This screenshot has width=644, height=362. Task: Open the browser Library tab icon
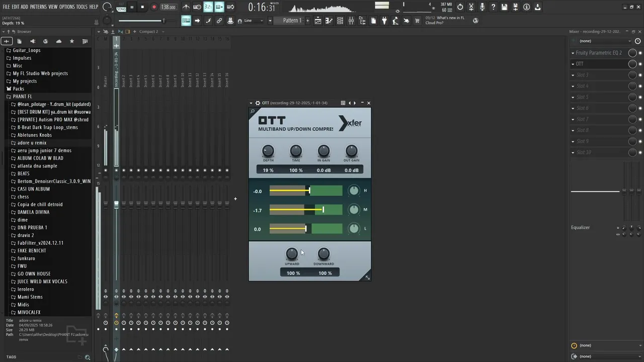pyautogui.click(x=85, y=41)
